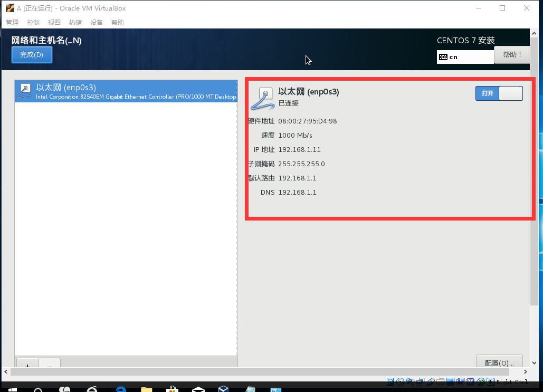Open File Explorer from the Windows taskbar

[147, 389]
